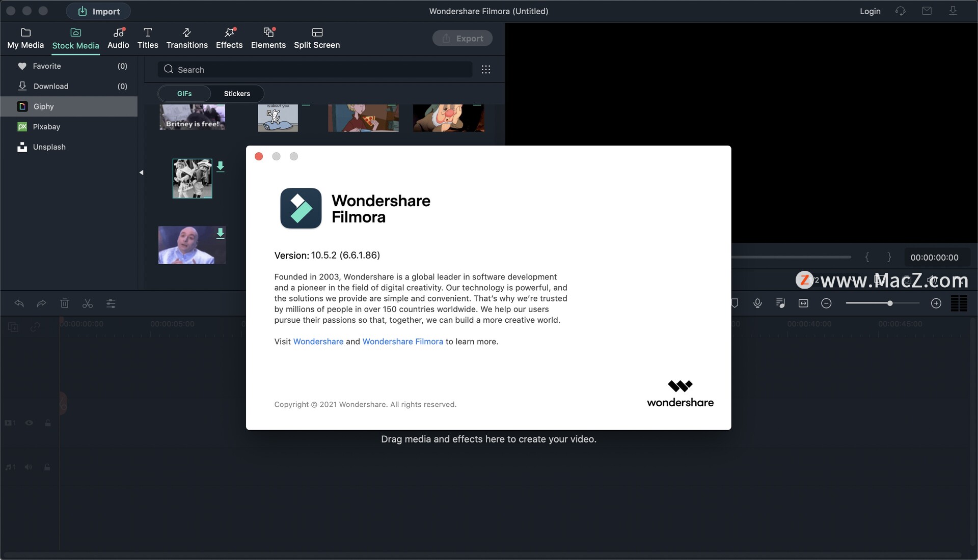The image size is (978, 560).
Task: Click the mark out brace icon
Action: [889, 258]
